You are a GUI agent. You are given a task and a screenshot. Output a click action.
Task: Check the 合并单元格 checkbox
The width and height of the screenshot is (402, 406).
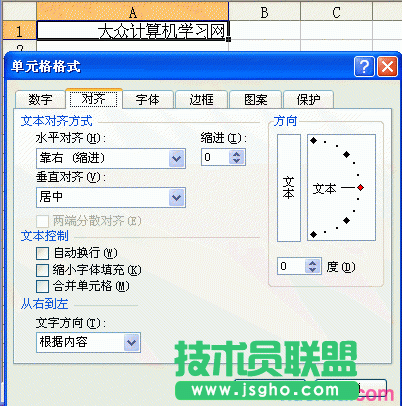(x=42, y=286)
